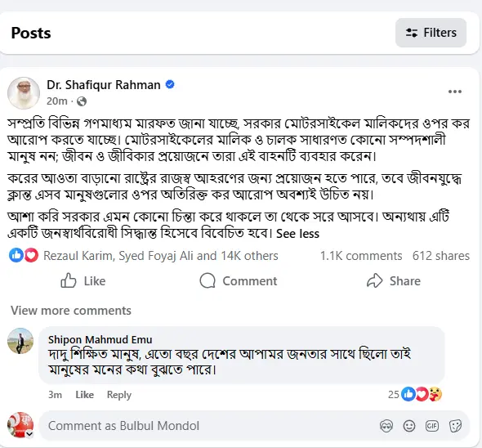The width and height of the screenshot is (482, 448).
Task: Open Dr. Shafiqur Rahman's profile name link
Action: pos(104,85)
